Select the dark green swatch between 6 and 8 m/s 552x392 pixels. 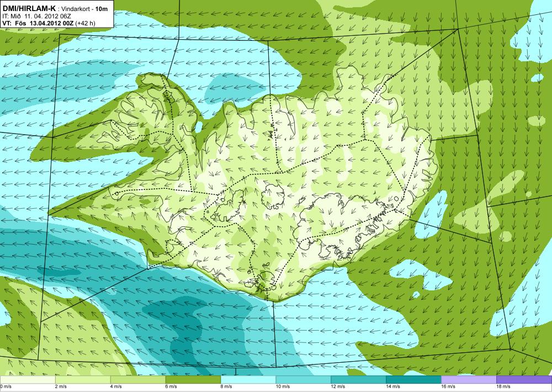tap(193, 380)
